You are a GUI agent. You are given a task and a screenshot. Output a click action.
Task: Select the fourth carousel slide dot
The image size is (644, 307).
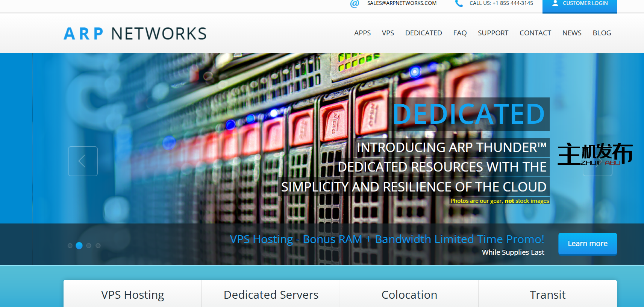(x=98, y=246)
